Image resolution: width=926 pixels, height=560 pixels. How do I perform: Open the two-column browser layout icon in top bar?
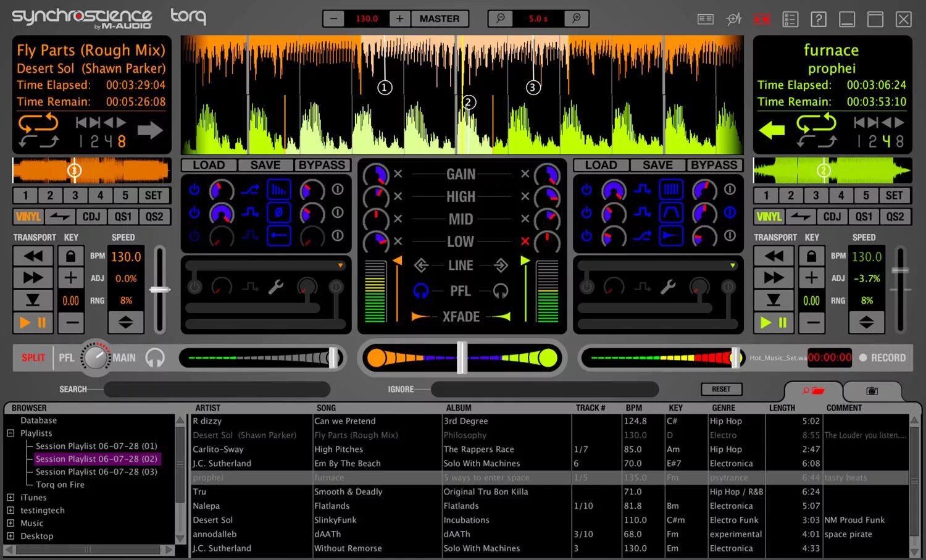click(706, 19)
